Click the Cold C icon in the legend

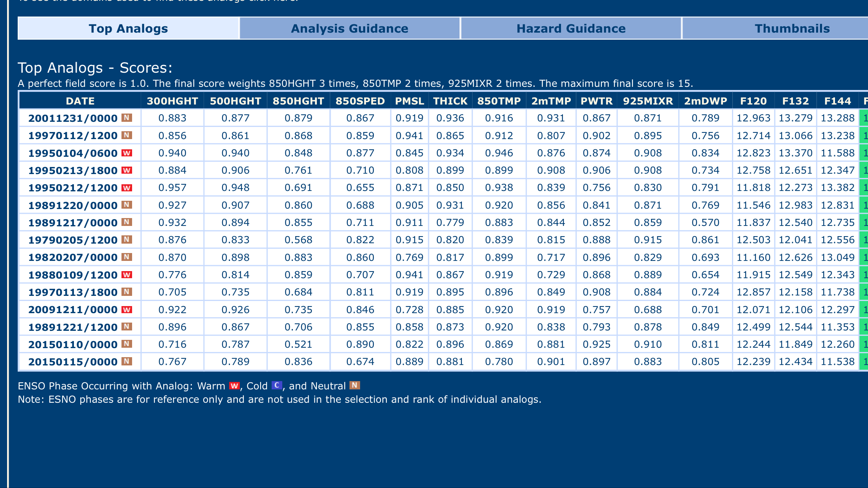[x=277, y=385]
